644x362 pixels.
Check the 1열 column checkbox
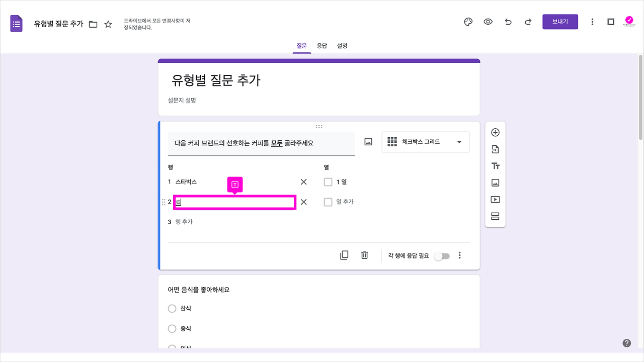(328, 182)
